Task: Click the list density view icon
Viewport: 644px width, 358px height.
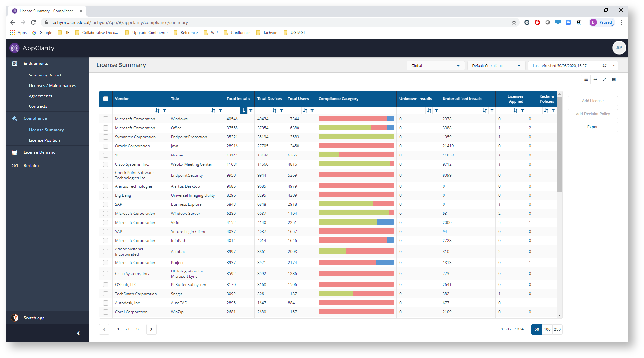Action: pos(586,79)
